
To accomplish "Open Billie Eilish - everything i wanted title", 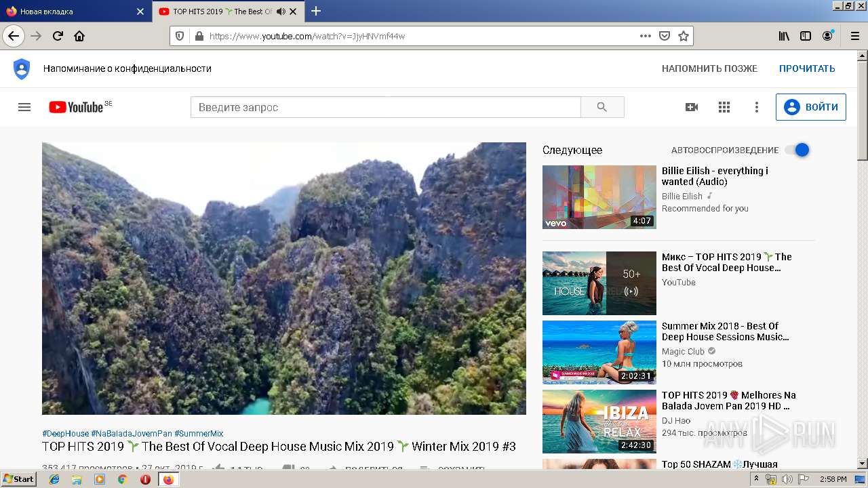I will (x=715, y=176).
